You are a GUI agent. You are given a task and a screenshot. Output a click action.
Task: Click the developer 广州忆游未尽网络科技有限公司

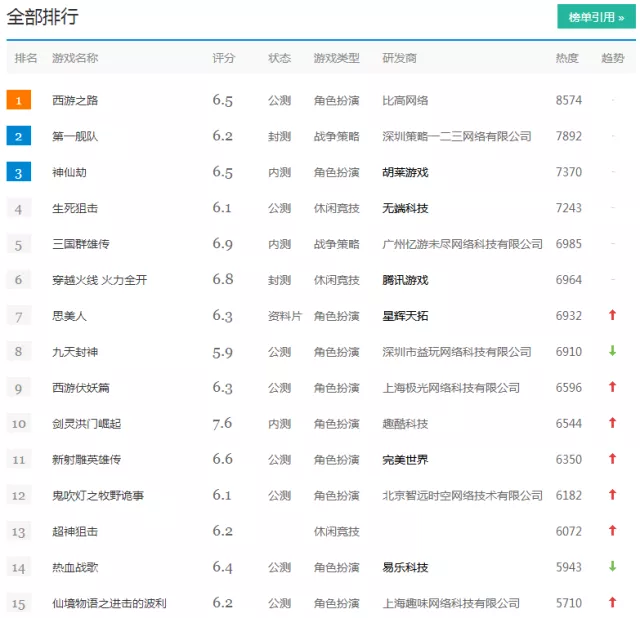click(462, 244)
